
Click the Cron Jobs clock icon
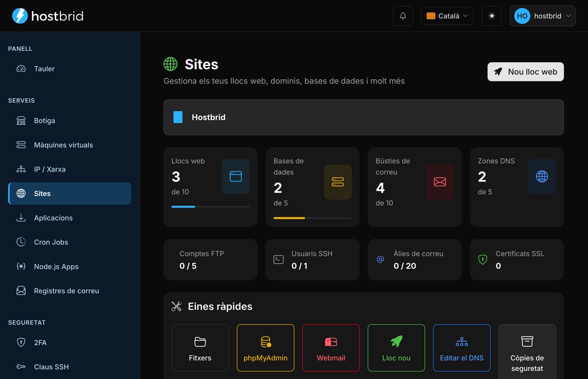21,242
